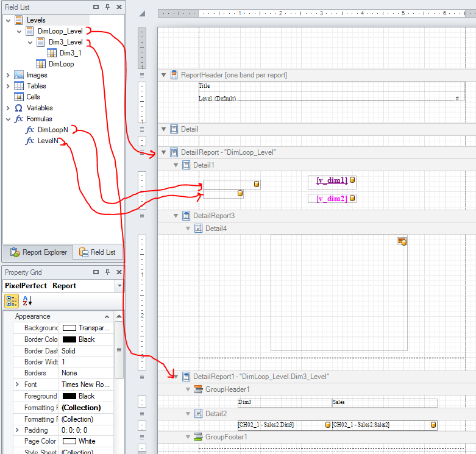Collapse the Appearance property category
Viewport: 476px width, 454px height.
[107, 316]
